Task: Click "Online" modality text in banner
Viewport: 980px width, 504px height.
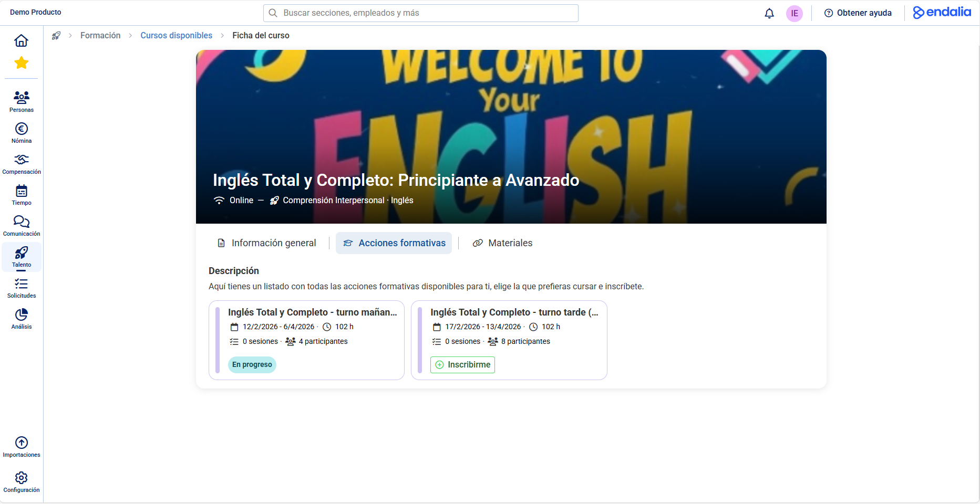Action: click(241, 201)
